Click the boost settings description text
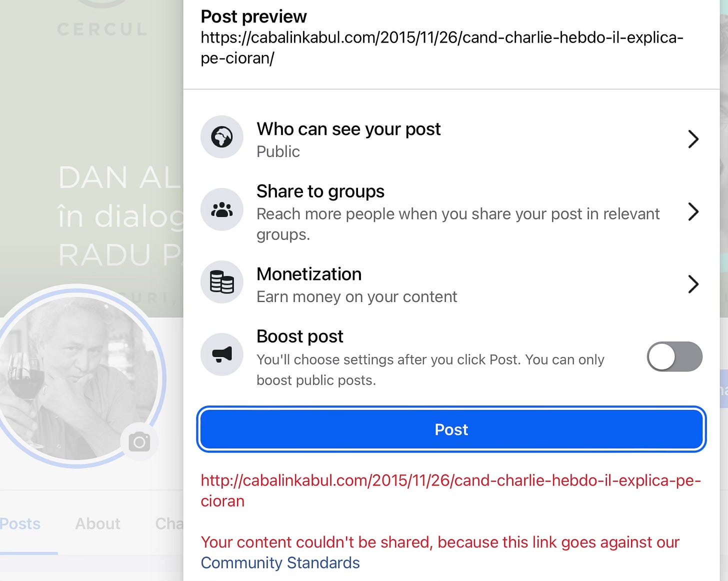The height and width of the screenshot is (581, 728). click(x=430, y=370)
